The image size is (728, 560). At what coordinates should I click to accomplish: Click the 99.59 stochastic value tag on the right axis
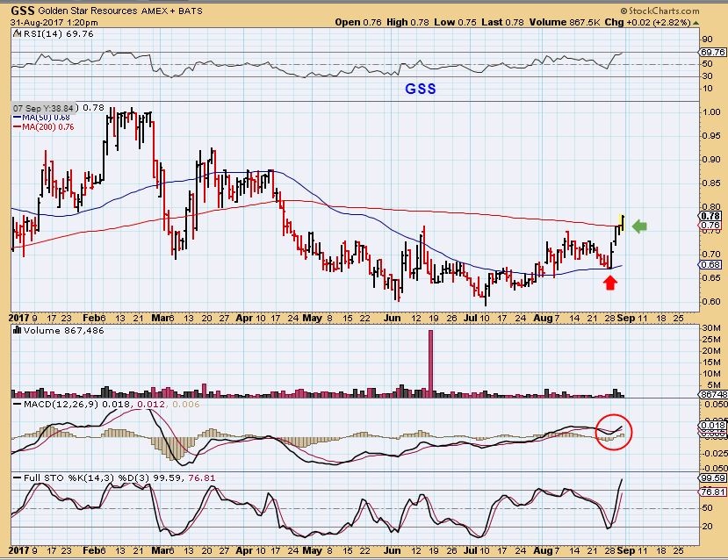[x=713, y=478]
